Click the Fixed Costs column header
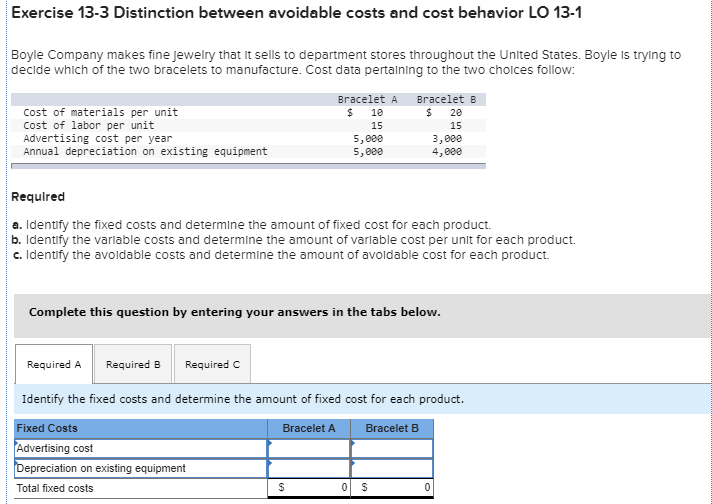 click(141, 429)
